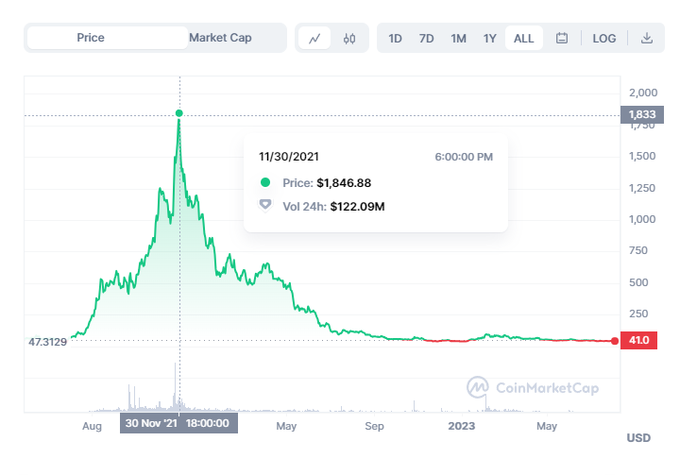The height and width of the screenshot is (475, 680).
Task: Click the 1,000 y-axis label
Action: 642,219
